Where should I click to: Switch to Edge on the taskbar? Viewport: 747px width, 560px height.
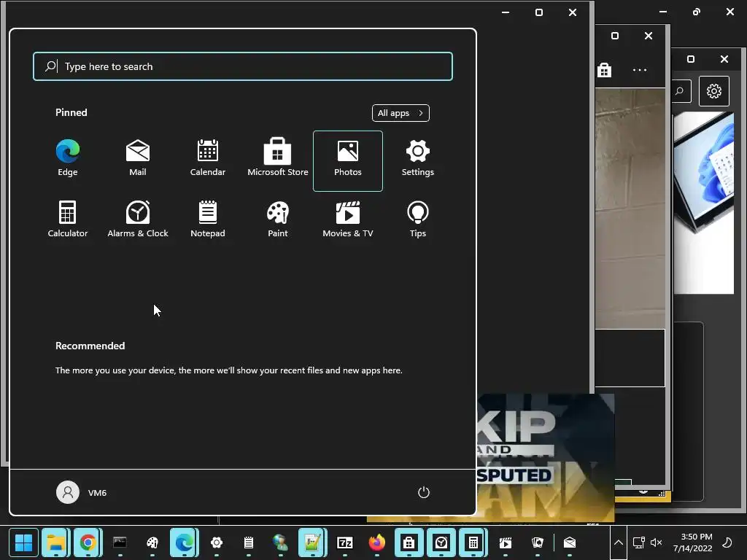tap(185, 542)
